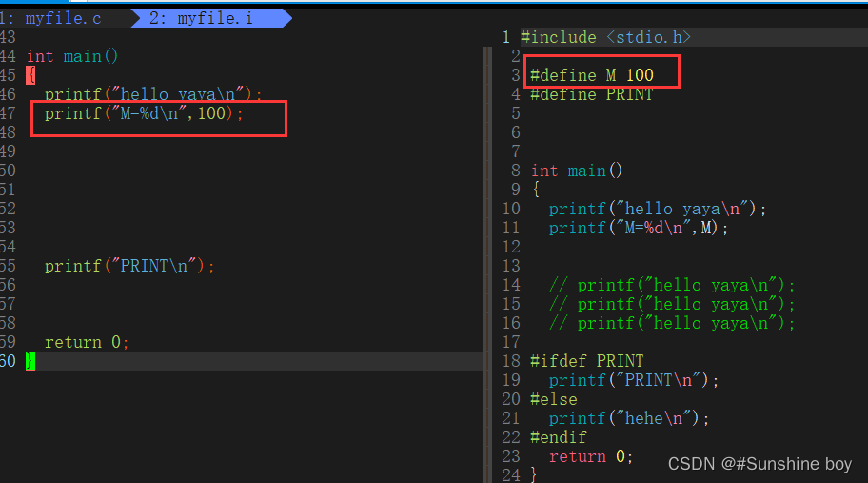Click int main() on line 44
Image resolution: width=868 pixels, height=483 pixels.
[x=72, y=56]
